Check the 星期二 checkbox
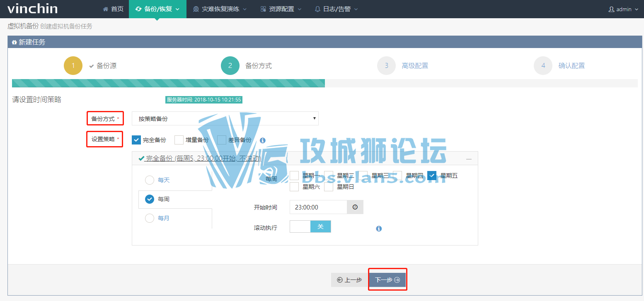The height and width of the screenshot is (301, 644). pyautogui.click(x=329, y=176)
